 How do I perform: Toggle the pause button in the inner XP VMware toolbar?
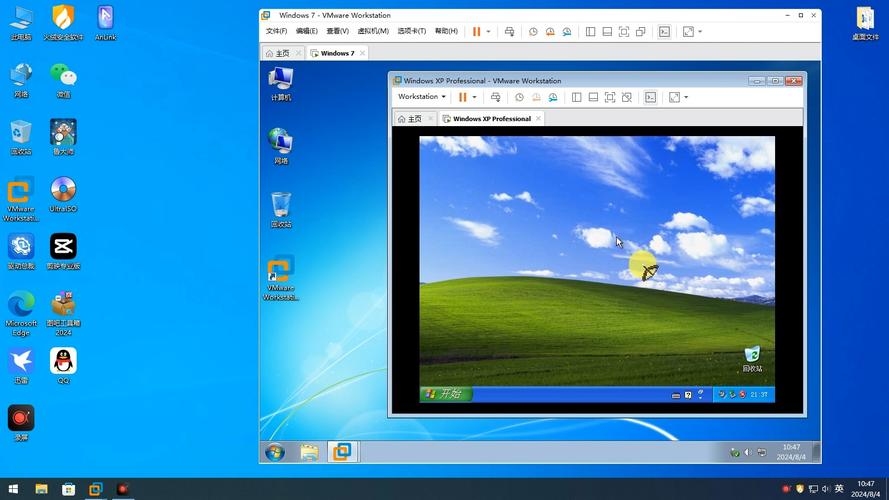point(463,97)
